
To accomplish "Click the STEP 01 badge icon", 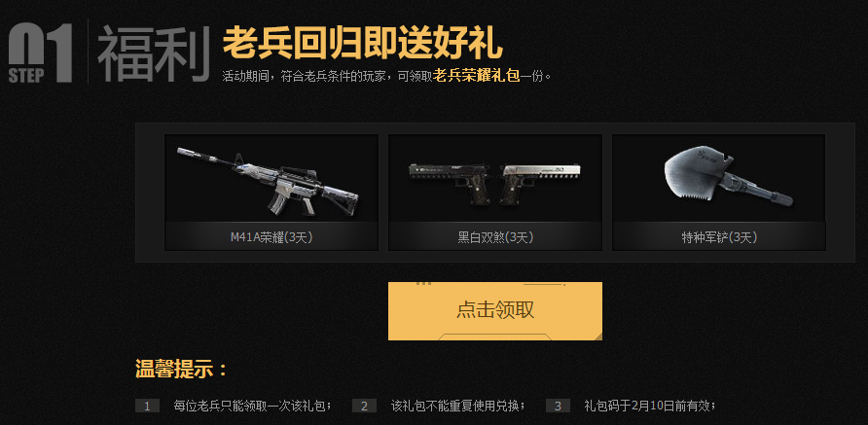I will tap(41, 53).
